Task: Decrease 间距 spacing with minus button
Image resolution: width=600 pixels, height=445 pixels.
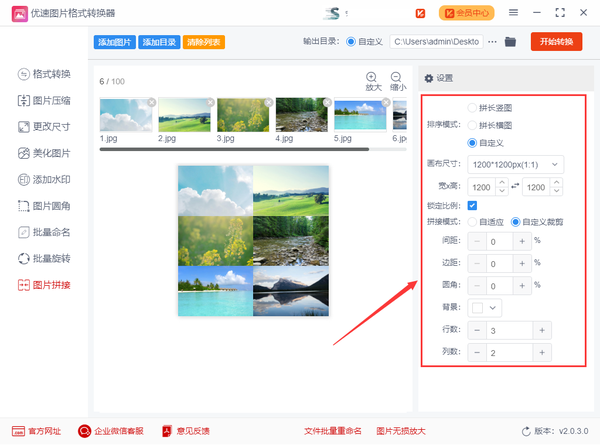Action: (x=477, y=241)
